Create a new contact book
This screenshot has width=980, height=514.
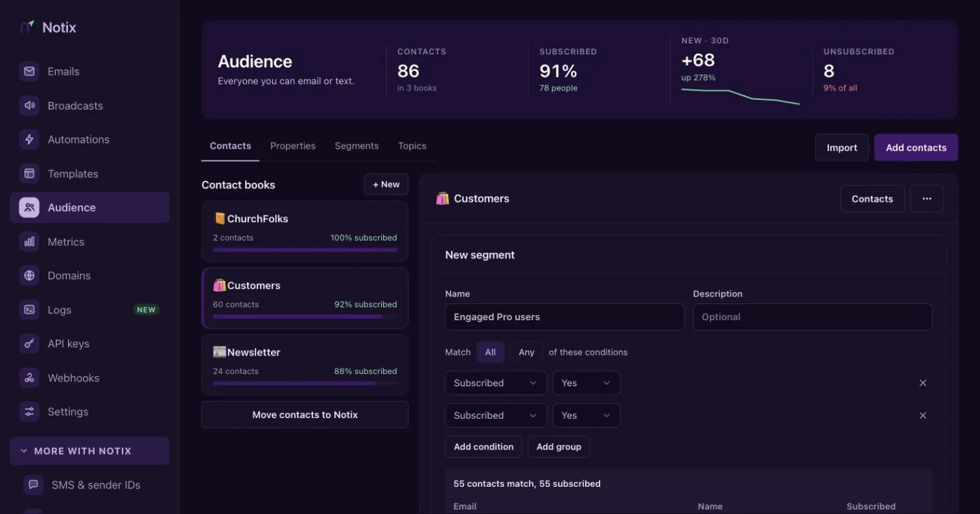[x=386, y=184]
